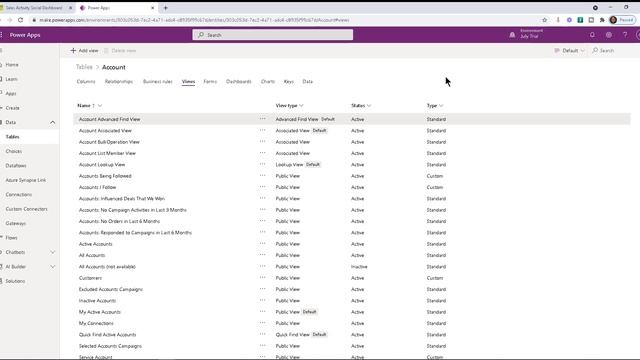This screenshot has height=360, width=640.
Task: Bookmark page with star icon
Action: pyautogui.click(x=544, y=20)
